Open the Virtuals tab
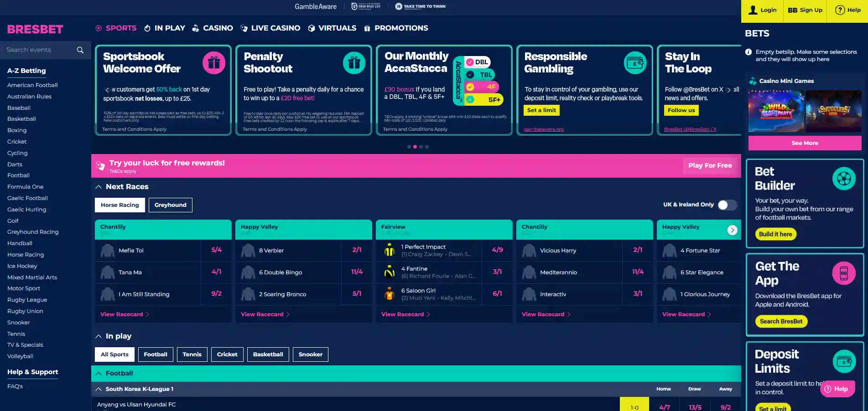The image size is (868, 411). click(x=332, y=28)
